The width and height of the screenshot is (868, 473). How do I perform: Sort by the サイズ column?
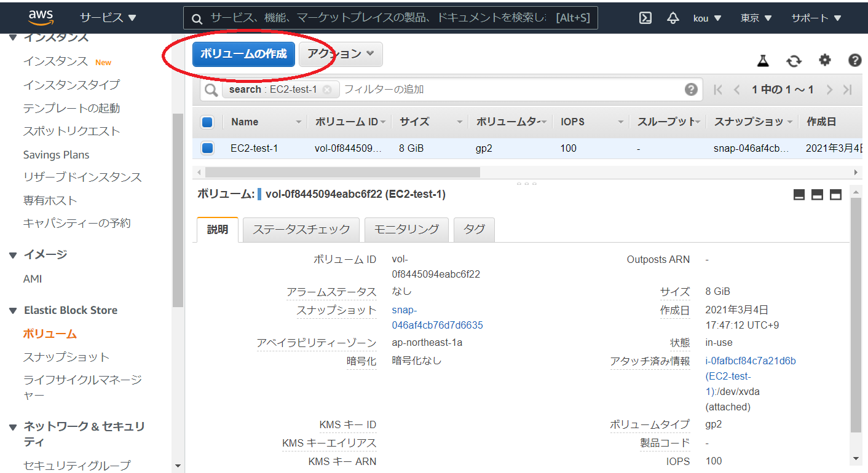[x=430, y=122]
